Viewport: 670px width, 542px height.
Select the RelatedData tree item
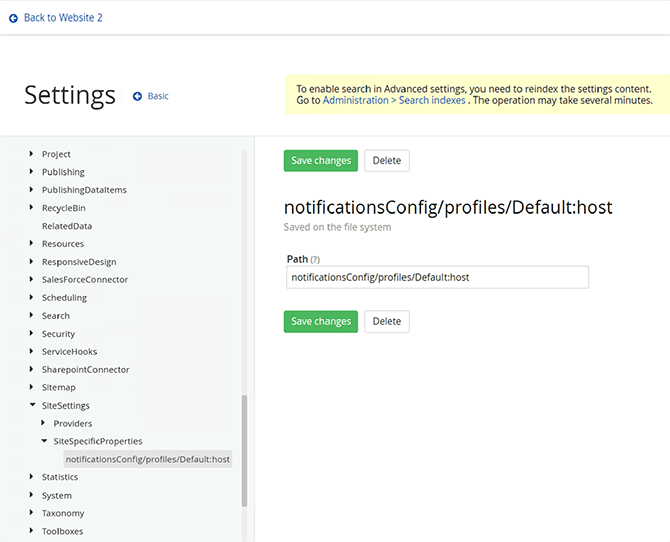(x=67, y=226)
